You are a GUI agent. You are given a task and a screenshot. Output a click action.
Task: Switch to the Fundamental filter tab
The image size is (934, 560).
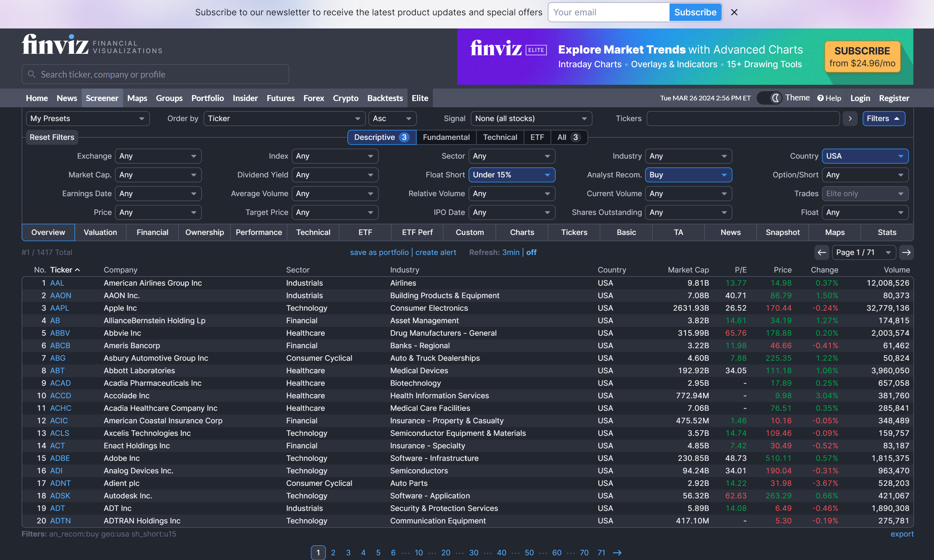pos(446,137)
